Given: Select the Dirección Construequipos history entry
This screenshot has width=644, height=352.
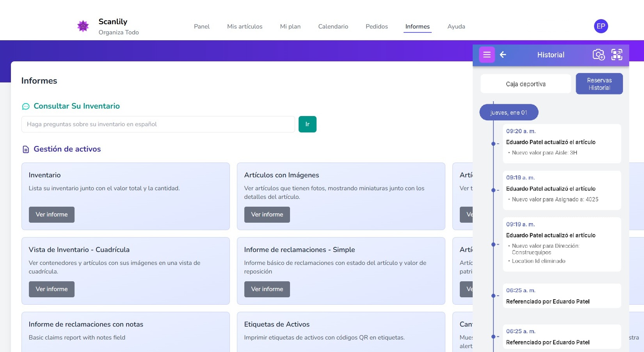Looking at the screenshot, I should (562, 244).
